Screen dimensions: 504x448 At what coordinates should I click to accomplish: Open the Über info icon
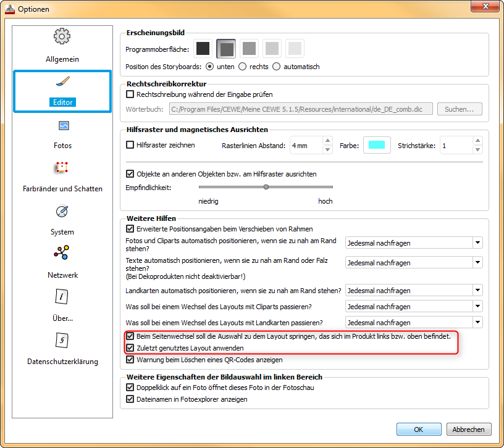[x=62, y=296]
